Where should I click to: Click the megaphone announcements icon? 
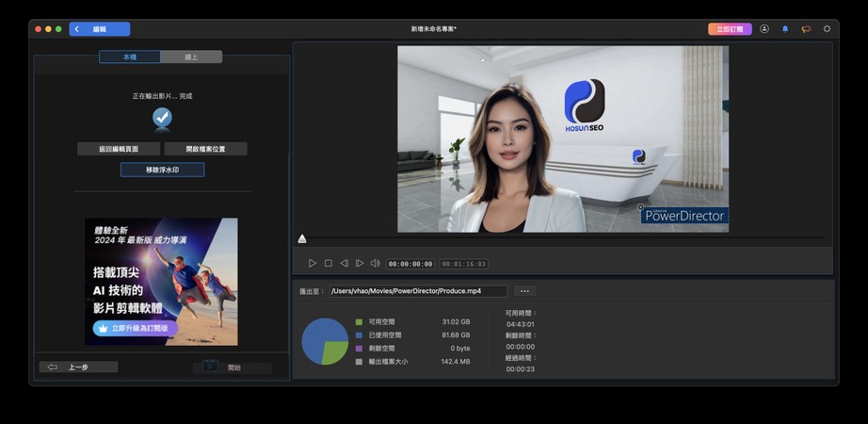(806, 29)
